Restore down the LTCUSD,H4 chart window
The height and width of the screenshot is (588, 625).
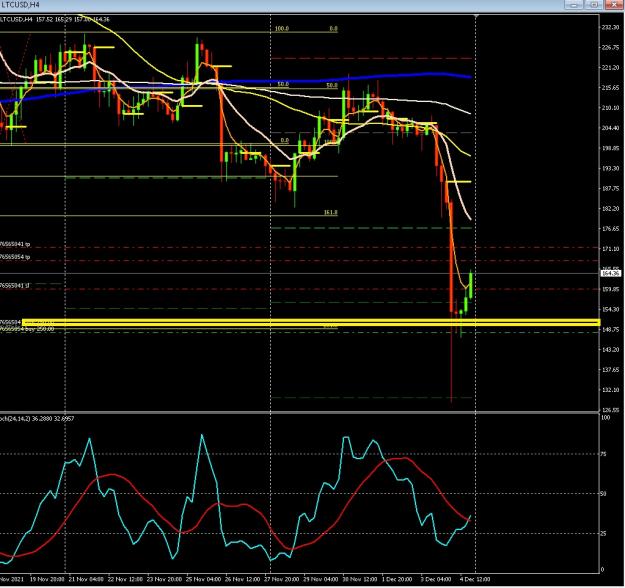click(594, 4)
